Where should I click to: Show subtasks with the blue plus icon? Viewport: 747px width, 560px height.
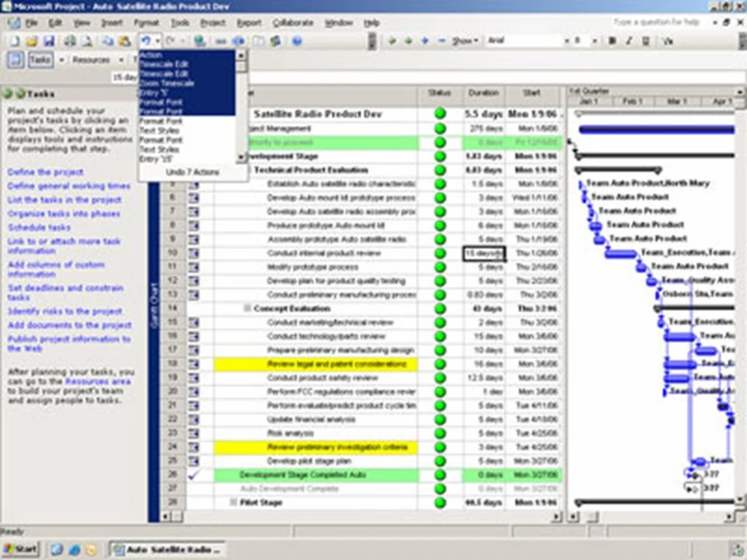pos(425,41)
